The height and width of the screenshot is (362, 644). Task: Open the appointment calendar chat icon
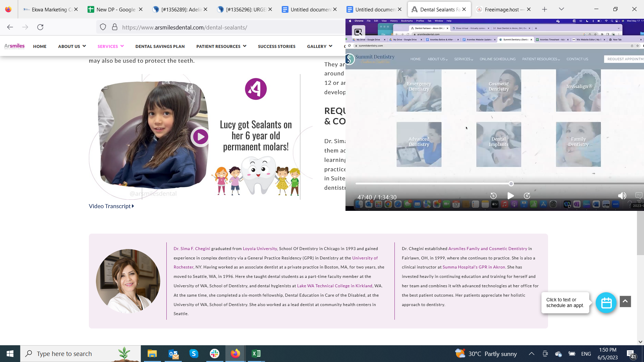pyautogui.click(x=606, y=303)
